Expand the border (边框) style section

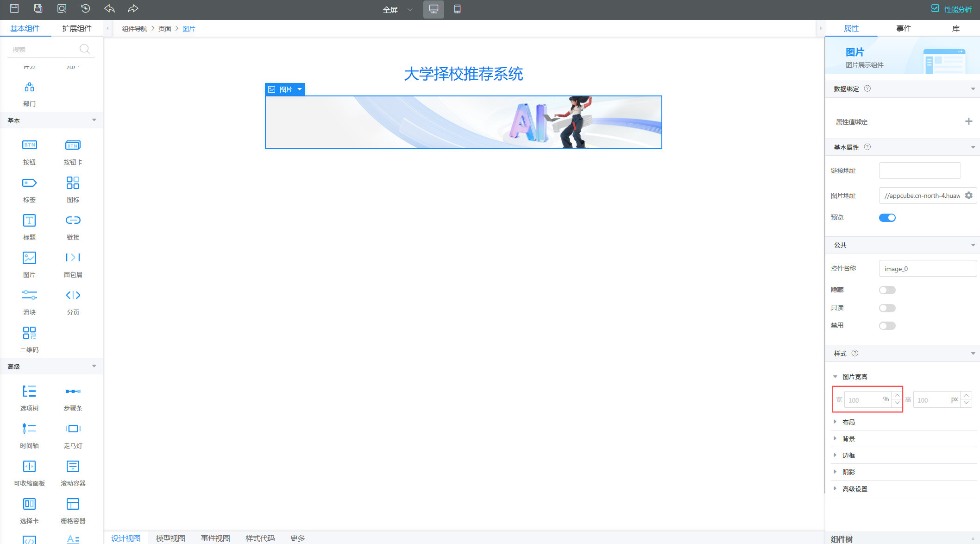point(848,455)
